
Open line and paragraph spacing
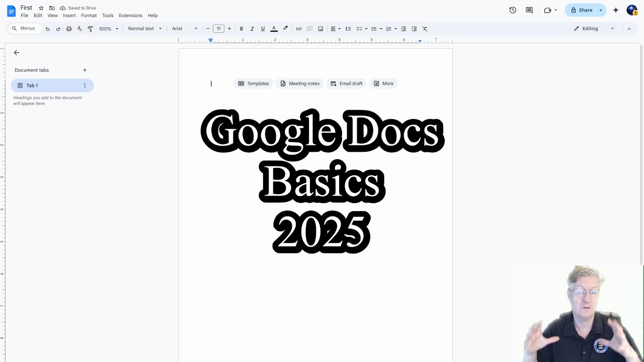(348, 29)
